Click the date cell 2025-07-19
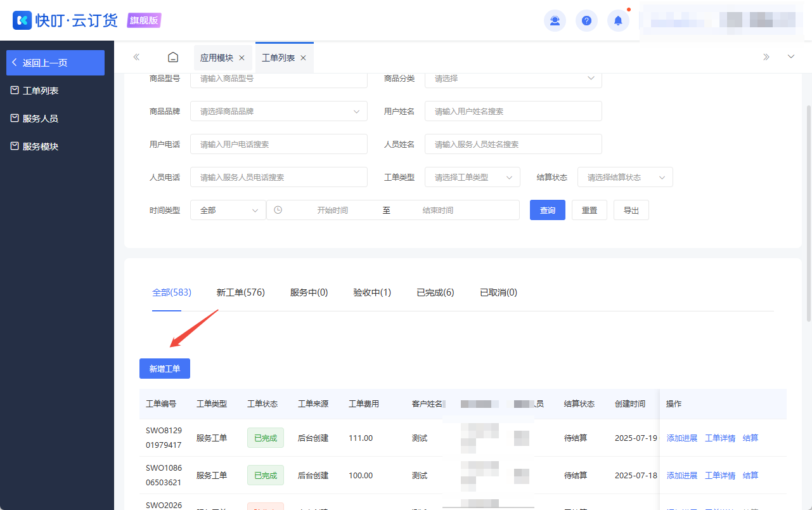 pos(636,438)
